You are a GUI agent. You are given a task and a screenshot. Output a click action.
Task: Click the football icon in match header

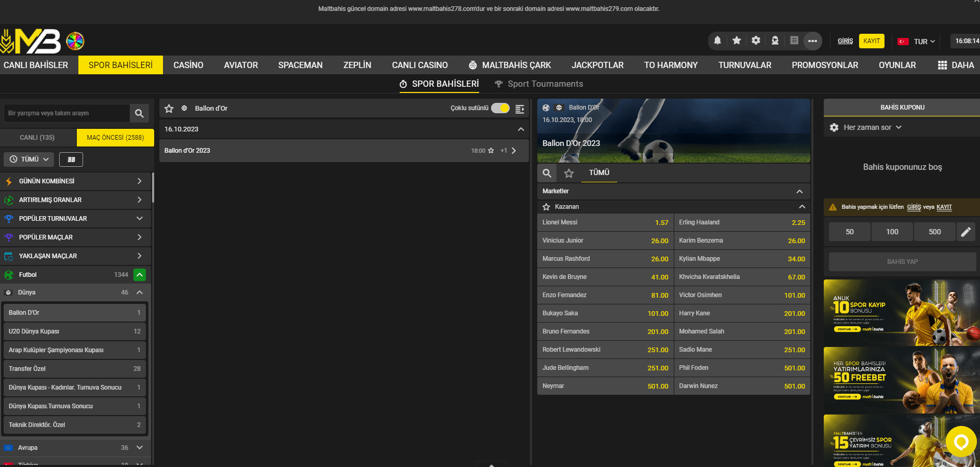546,108
